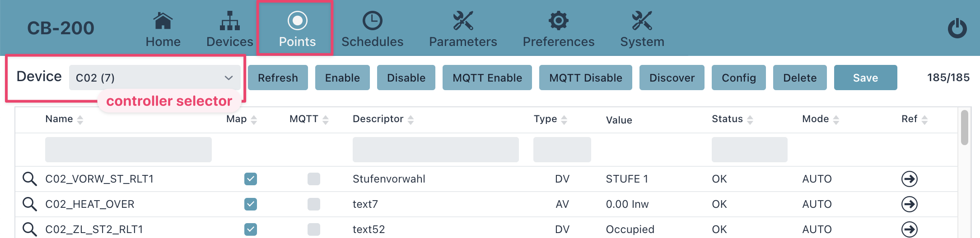Go to Home via house icon
The width and height of the screenshot is (980, 238).
tap(163, 21)
